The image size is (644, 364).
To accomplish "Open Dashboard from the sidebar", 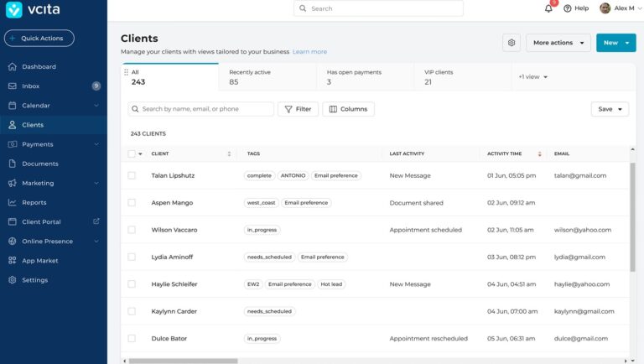I will tap(39, 66).
